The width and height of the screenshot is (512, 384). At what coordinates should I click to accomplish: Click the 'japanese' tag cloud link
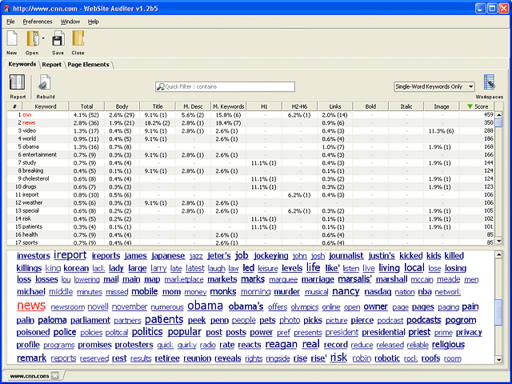[168, 256]
